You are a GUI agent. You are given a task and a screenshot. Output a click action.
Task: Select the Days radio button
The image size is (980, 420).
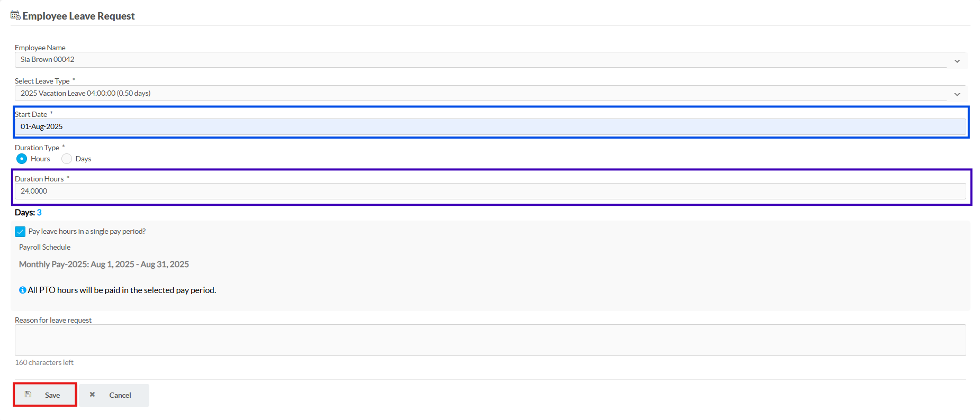[x=67, y=159]
